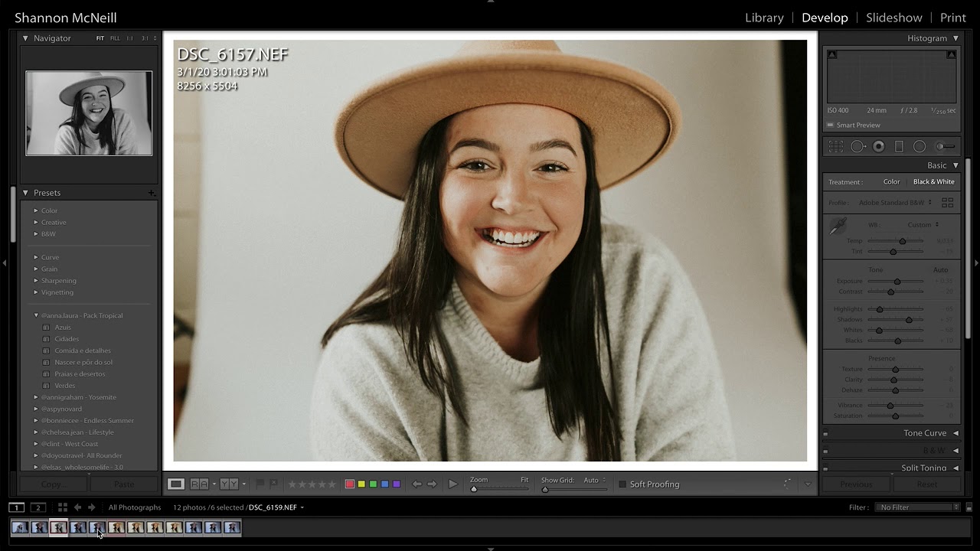Go back in filmstrip navigation history
The height and width of the screenshot is (551, 980).
[x=77, y=507]
